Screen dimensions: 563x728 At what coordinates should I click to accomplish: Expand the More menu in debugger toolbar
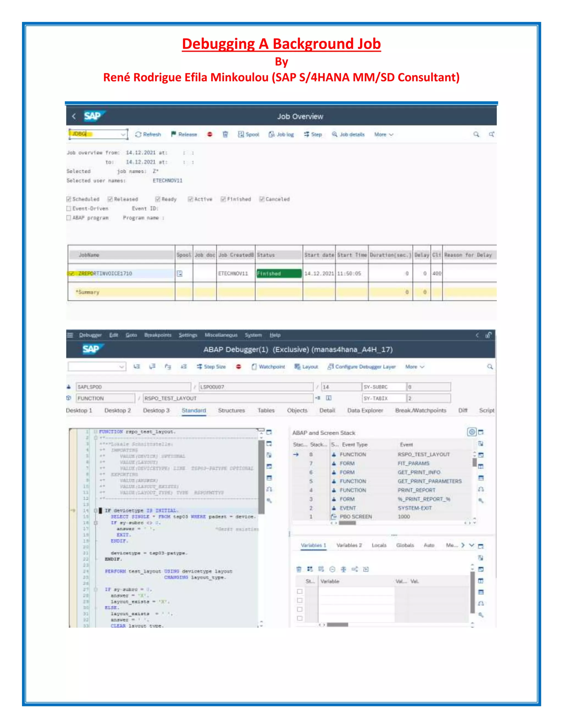(x=415, y=367)
